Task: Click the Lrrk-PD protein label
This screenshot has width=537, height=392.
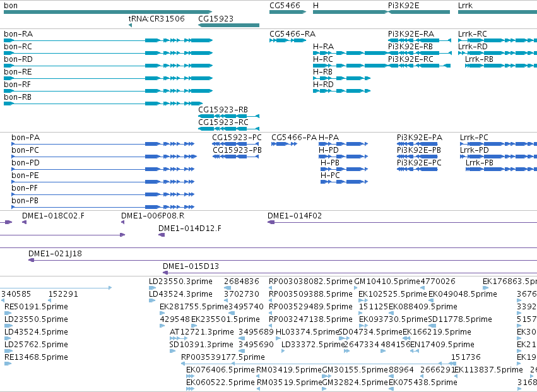Action: (475, 150)
